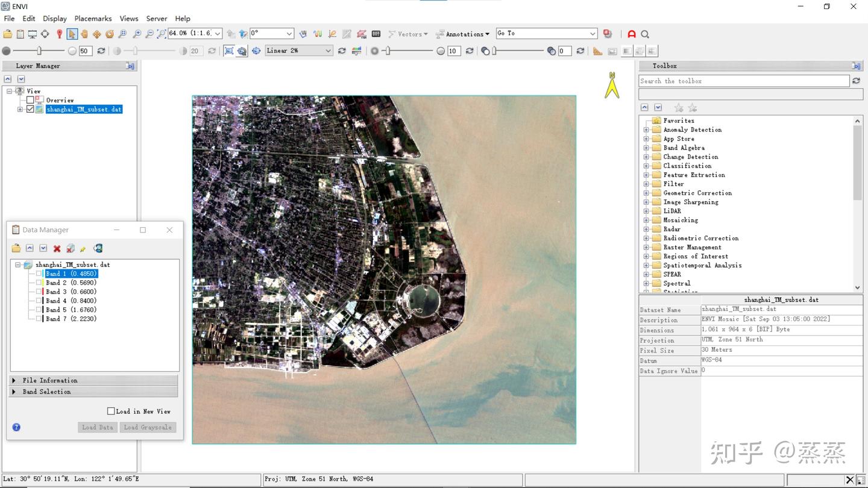Expand the Classification toolbox folder
Screen dimensions: 868x488
click(646, 166)
